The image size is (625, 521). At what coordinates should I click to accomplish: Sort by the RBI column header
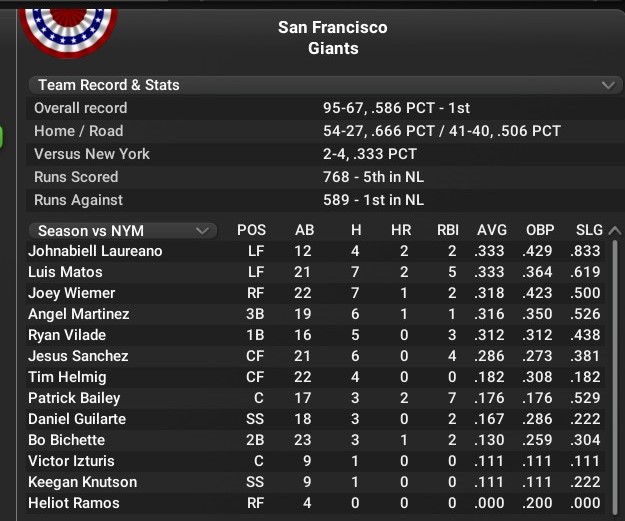point(448,230)
